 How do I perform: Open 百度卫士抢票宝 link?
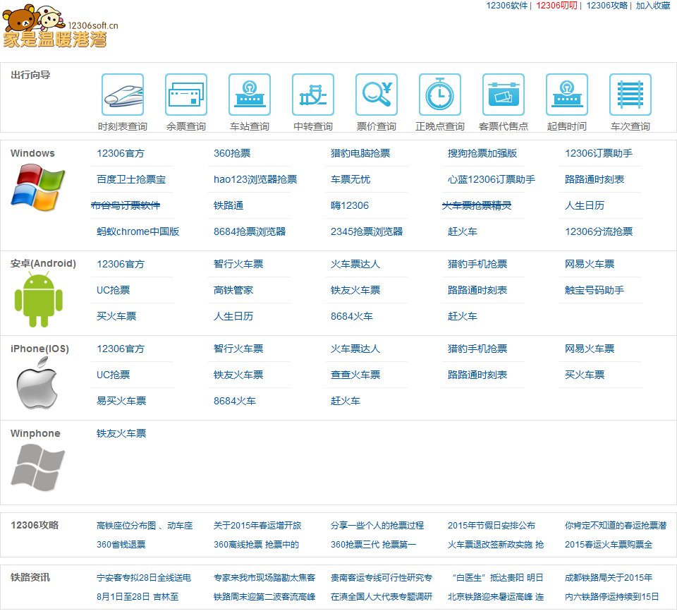click(131, 179)
